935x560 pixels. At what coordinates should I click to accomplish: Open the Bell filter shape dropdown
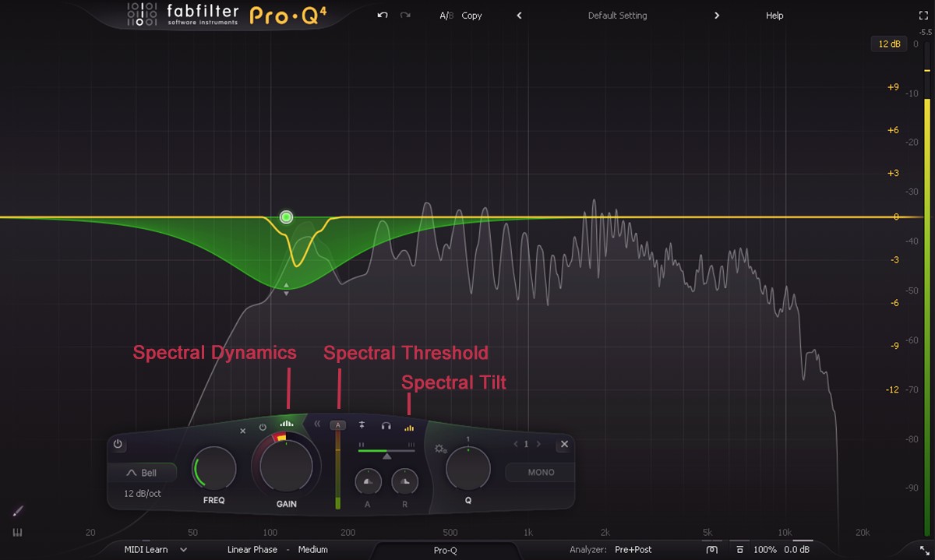142,473
